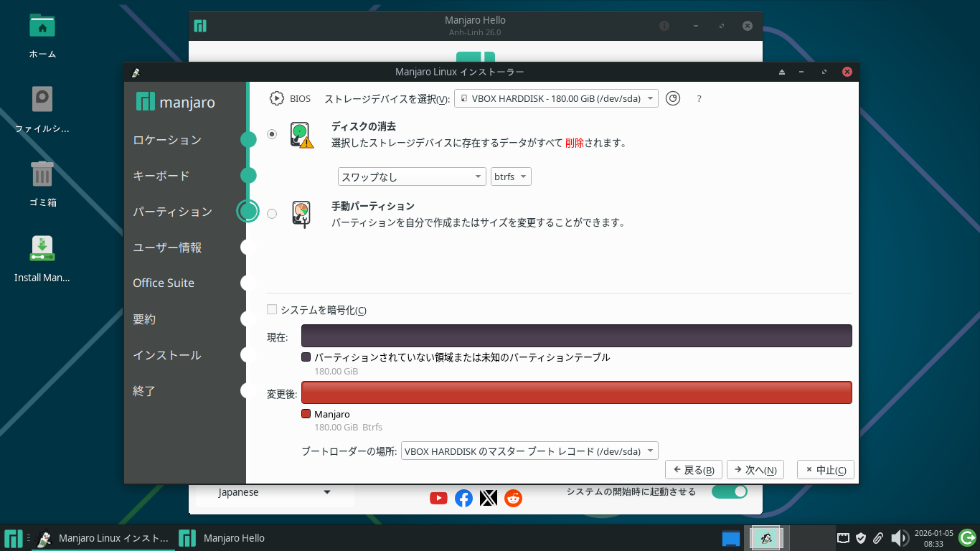
Task: Click the taskbar clock showing 08:33
Action: (x=933, y=538)
